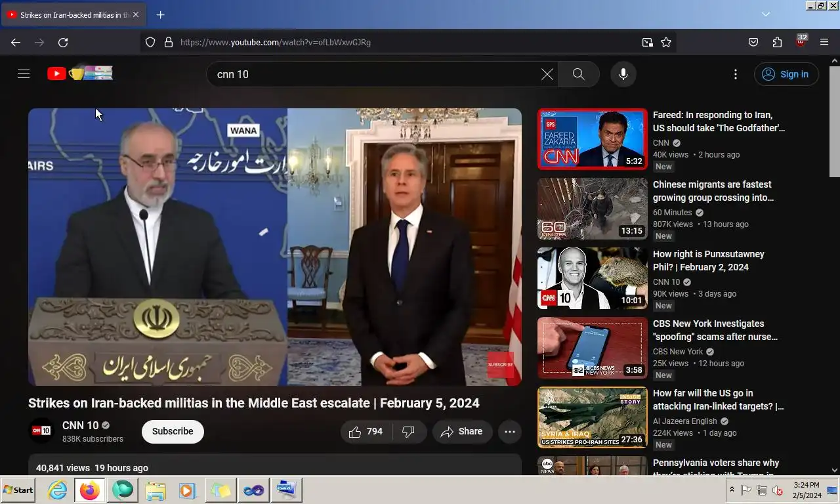The width and height of the screenshot is (840, 504).
Task: Open the uBlock extension icon showing 32
Action: (801, 41)
